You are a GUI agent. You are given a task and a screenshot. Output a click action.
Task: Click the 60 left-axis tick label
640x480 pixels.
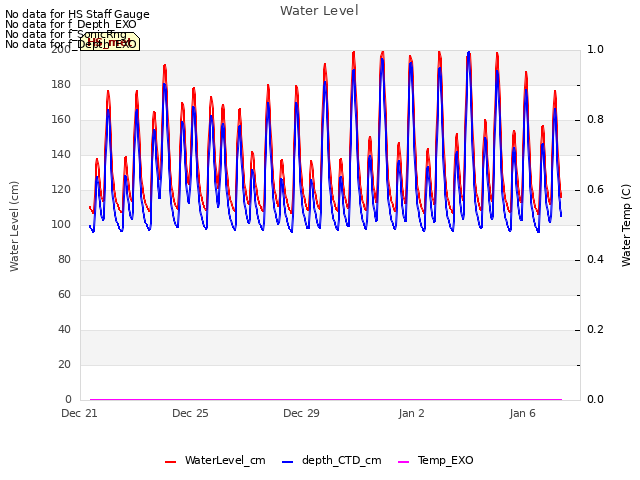tap(64, 294)
